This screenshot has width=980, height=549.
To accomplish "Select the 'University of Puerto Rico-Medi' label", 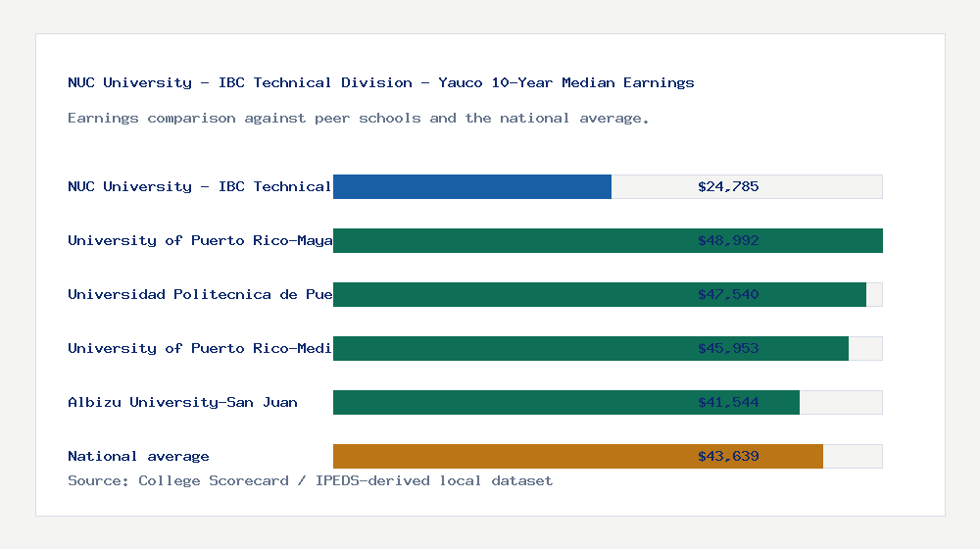I will 199,348.
